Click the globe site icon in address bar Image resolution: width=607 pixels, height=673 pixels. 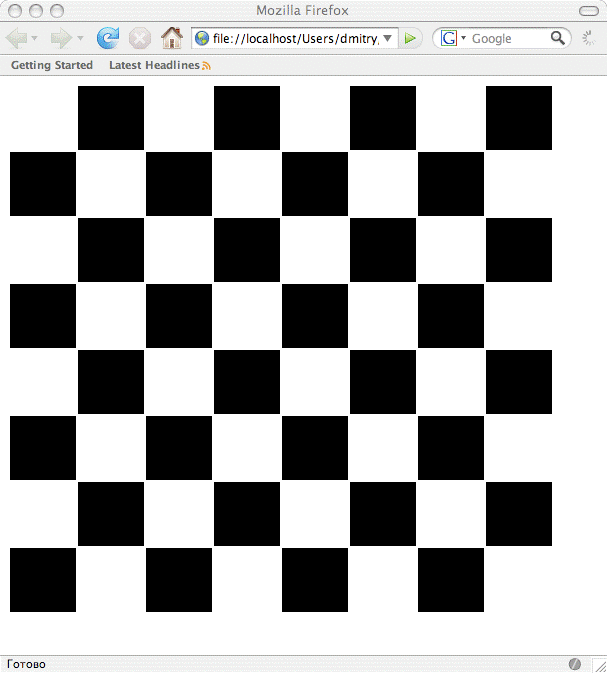point(201,39)
